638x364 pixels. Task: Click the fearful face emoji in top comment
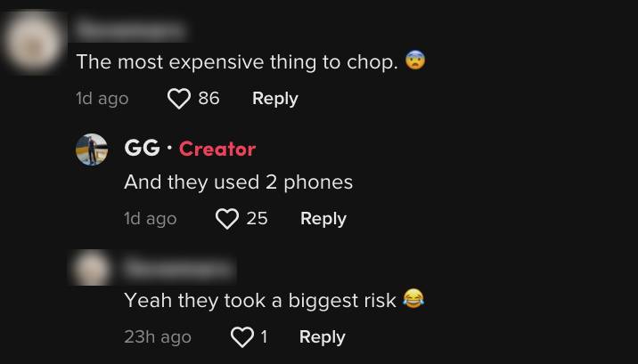point(415,61)
